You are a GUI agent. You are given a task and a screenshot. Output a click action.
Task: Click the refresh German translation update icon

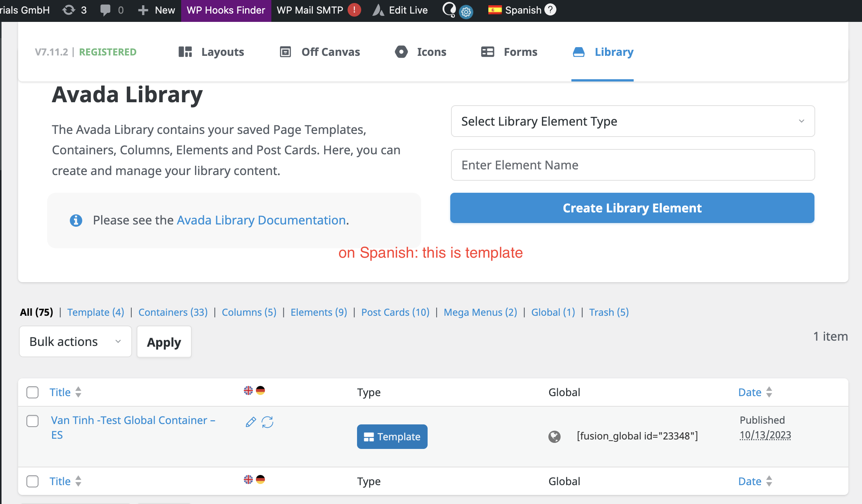(x=268, y=422)
